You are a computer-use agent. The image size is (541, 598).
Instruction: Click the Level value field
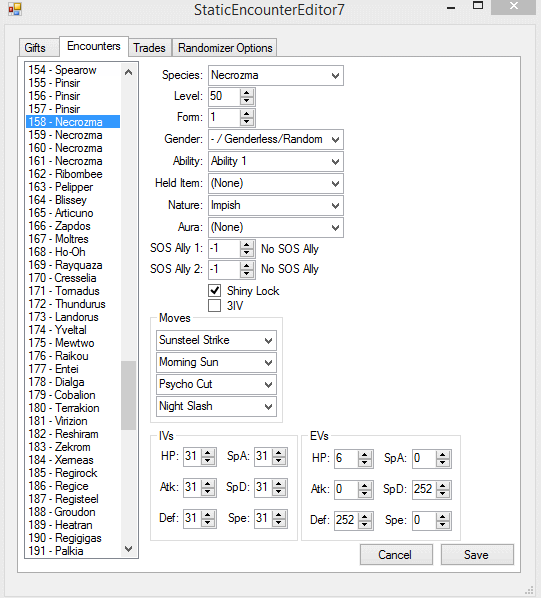225,96
